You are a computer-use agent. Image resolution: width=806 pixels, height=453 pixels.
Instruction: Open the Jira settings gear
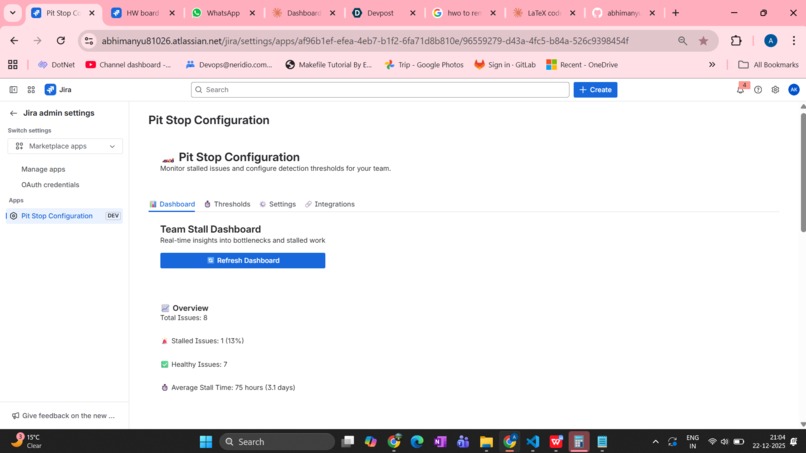(x=775, y=89)
